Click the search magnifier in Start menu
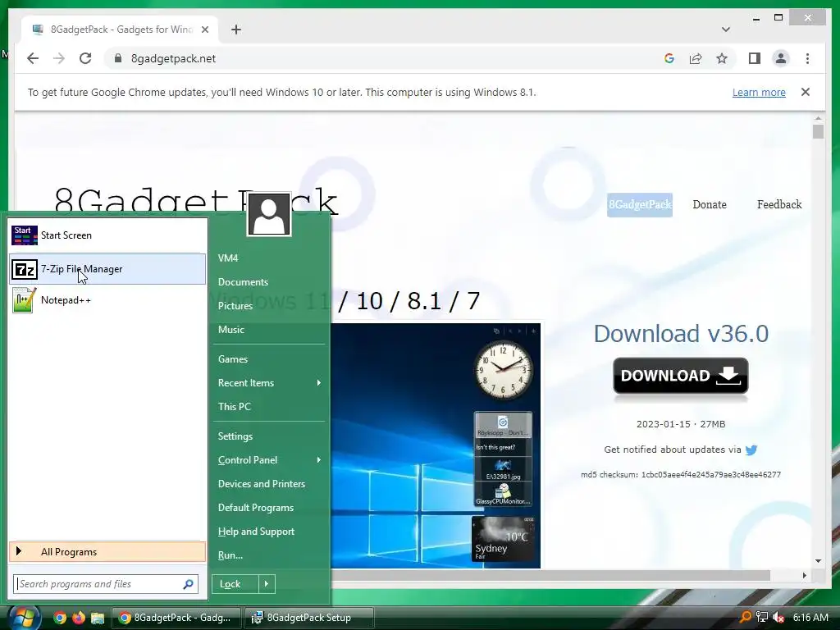Viewport: 840px width, 630px height. tap(188, 584)
